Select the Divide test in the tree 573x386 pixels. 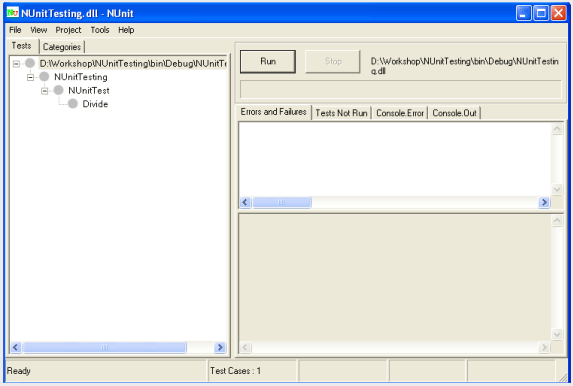95,104
